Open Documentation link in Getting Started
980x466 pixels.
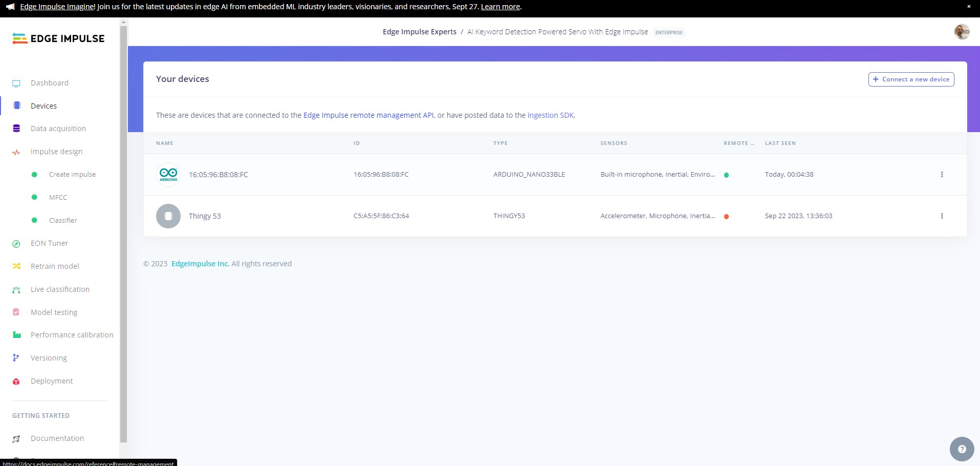click(x=57, y=438)
